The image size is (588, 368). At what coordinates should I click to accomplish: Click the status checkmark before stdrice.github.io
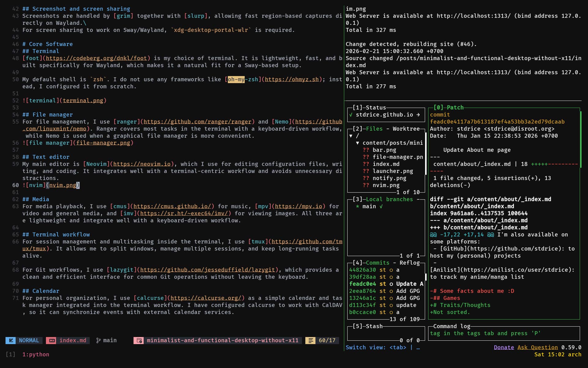351,115
